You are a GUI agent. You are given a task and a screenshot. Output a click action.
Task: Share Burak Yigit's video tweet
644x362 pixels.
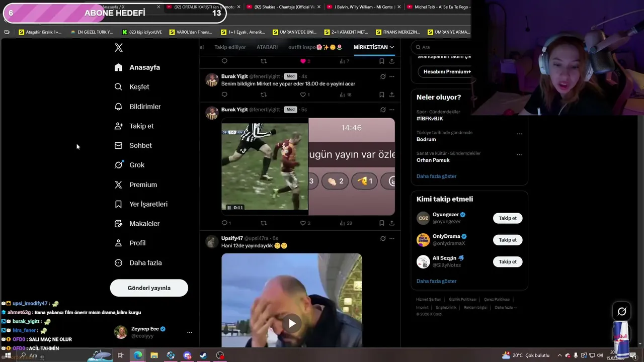click(392, 223)
